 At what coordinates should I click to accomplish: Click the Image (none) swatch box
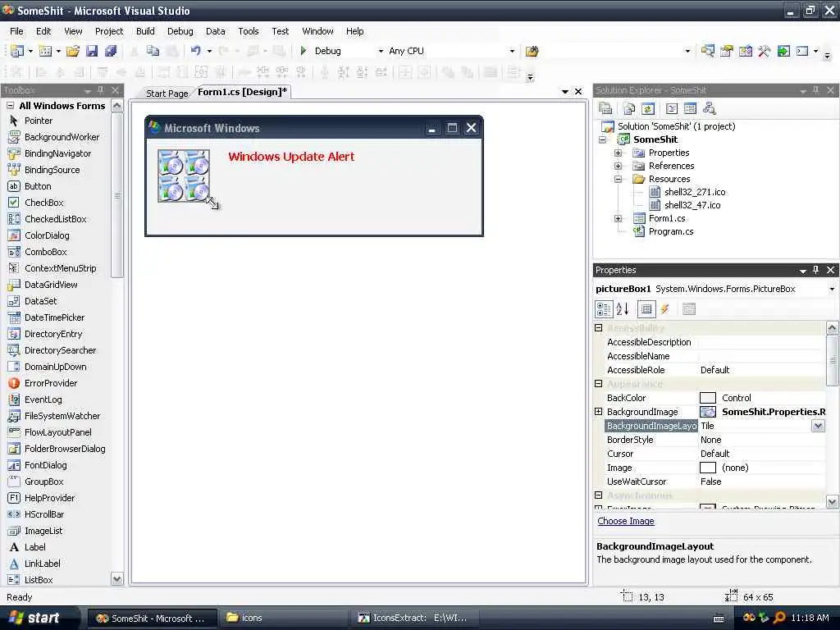(x=708, y=468)
